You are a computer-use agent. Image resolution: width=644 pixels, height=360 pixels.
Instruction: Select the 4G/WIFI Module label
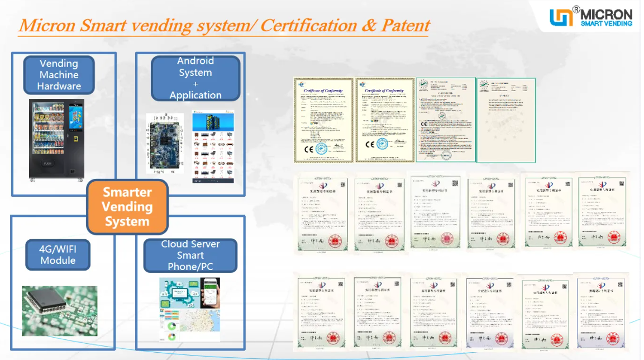[58, 254]
